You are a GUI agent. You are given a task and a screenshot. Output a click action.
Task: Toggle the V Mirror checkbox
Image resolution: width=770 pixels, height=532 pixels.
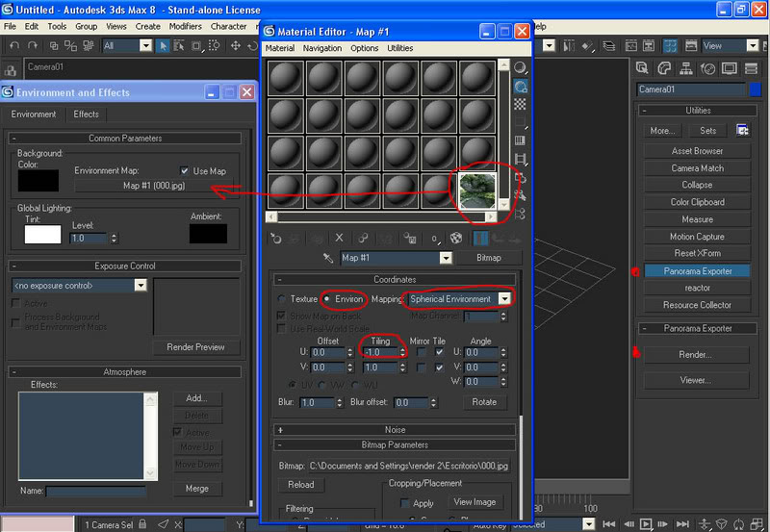pos(421,367)
